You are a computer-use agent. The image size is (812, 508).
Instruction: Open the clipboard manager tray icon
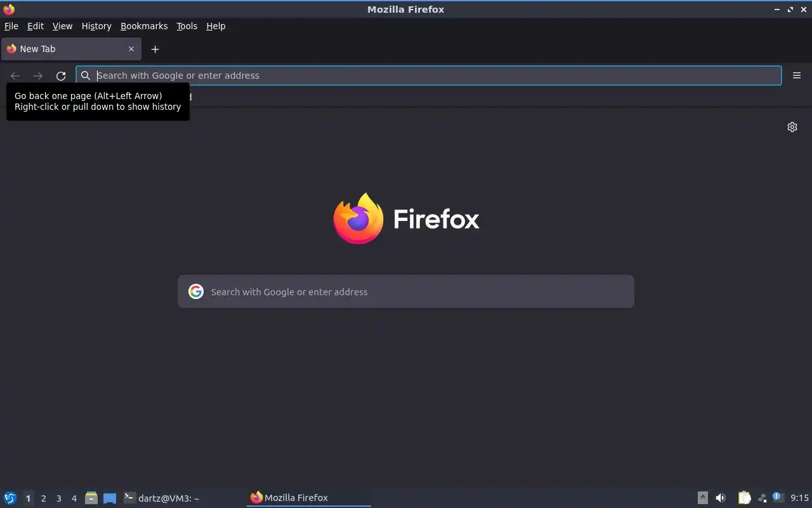pos(744,498)
